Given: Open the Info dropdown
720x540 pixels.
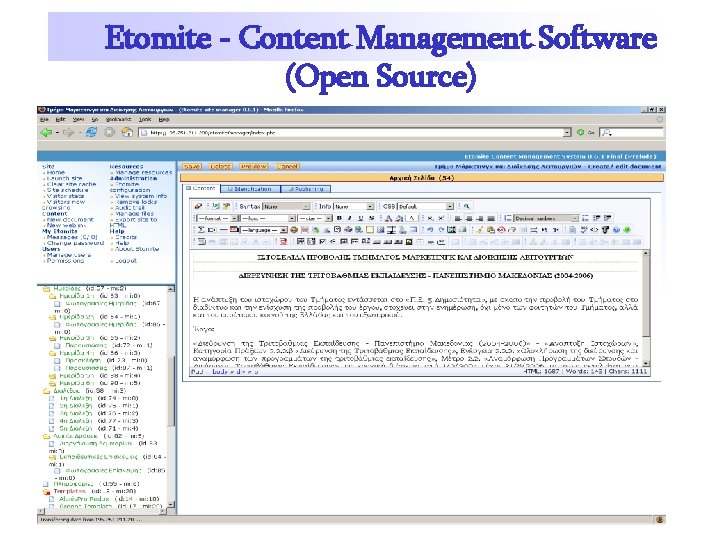Looking at the screenshot, I should (354, 206).
